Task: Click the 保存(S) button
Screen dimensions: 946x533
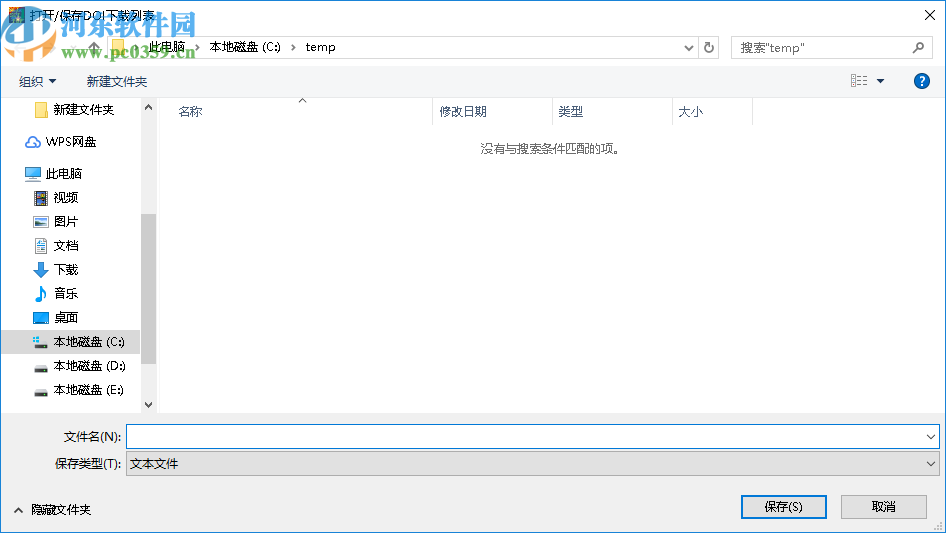Action: (784, 506)
